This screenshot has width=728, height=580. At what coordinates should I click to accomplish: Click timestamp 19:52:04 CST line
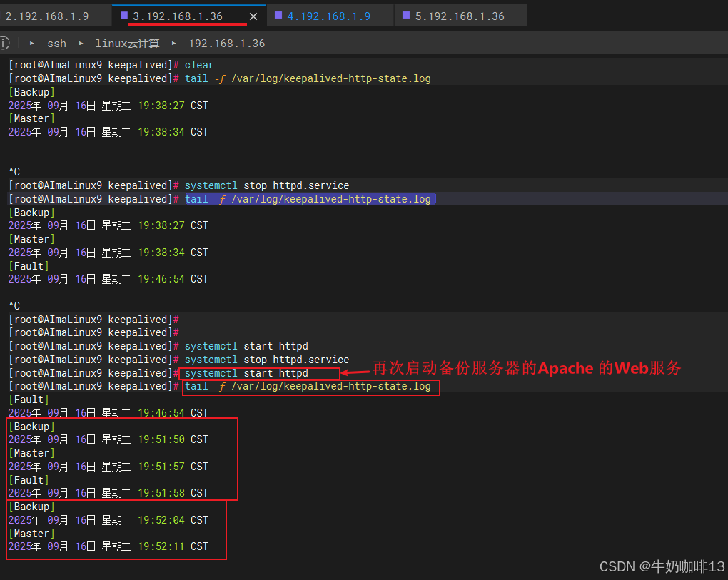point(108,519)
